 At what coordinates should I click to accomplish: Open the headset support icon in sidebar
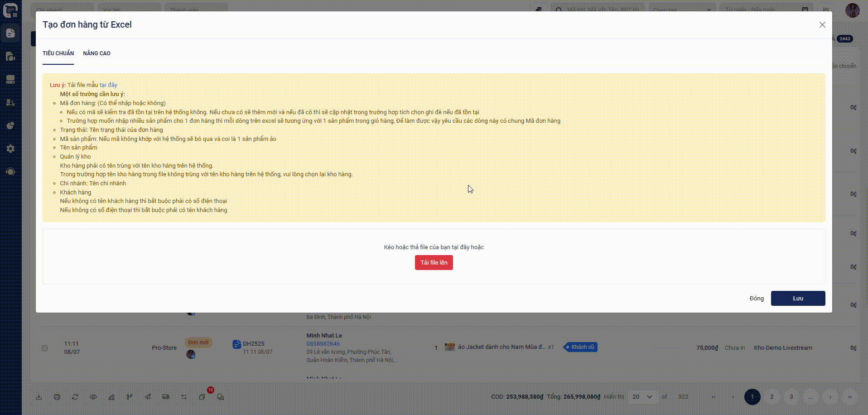click(x=10, y=172)
